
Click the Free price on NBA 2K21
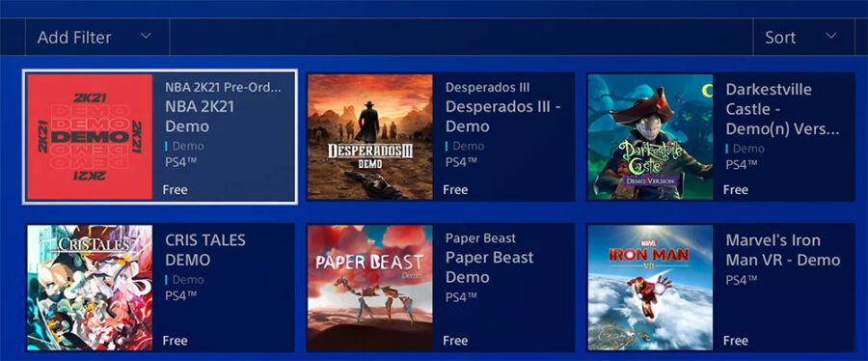click(175, 190)
